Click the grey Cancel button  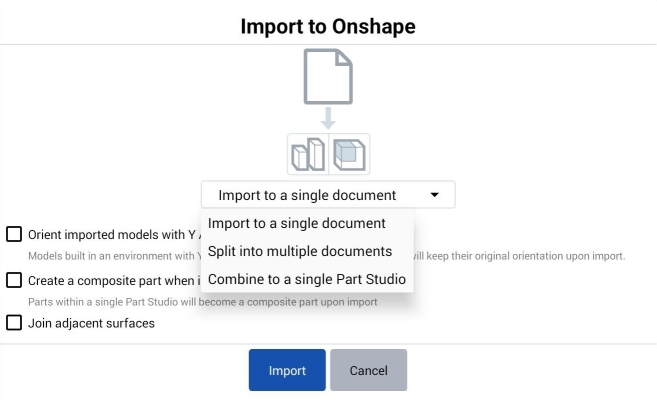pyautogui.click(x=368, y=371)
